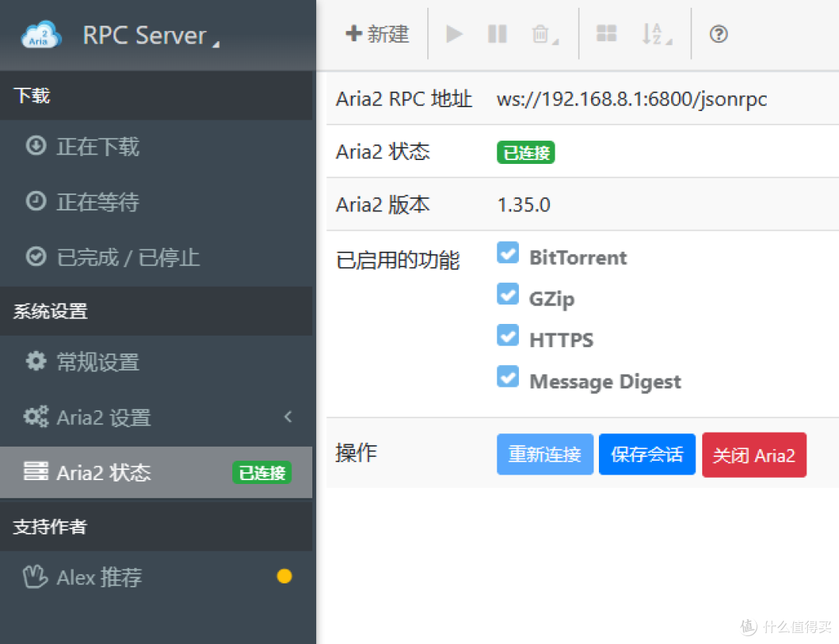Open the A-Z sort order dropdown
Image resolution: width=839 pixels, height=644 pixels.
point(656,34)
